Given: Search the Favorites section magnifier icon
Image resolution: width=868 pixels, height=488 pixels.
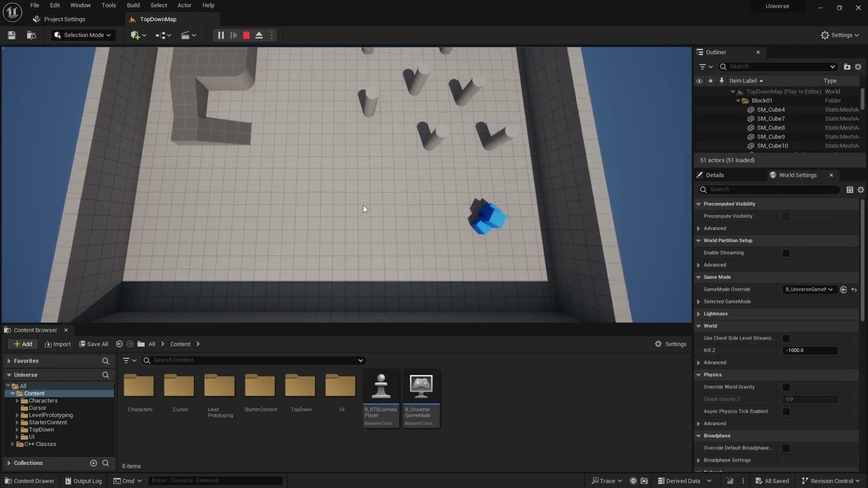Looking at the screenshot, I should point(105,361).
